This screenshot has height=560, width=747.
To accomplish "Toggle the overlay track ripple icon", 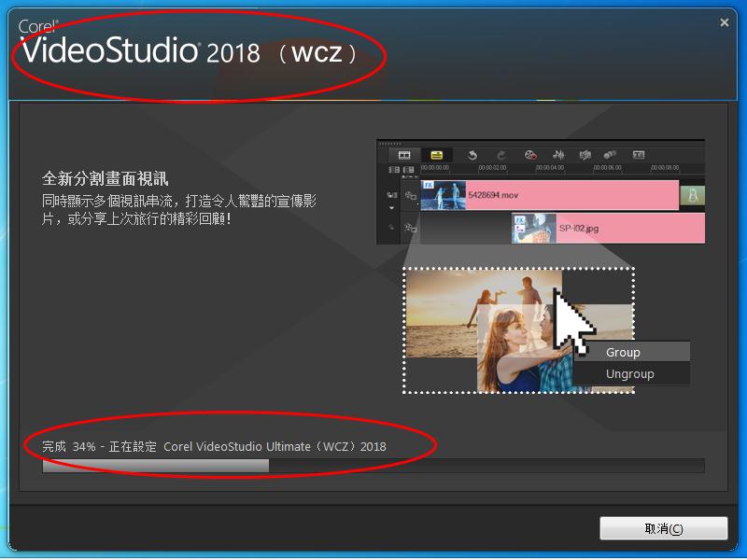I will [x=411, y=228].
